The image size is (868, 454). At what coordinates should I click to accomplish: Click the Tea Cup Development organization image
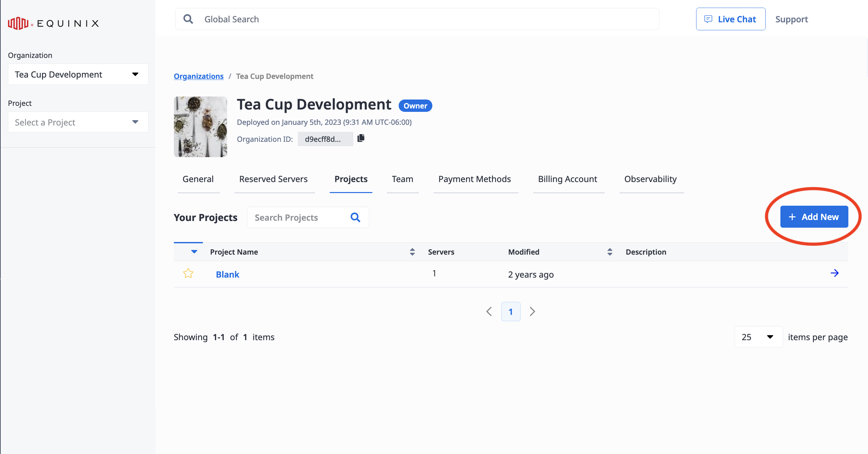click(x=201, y=126)
